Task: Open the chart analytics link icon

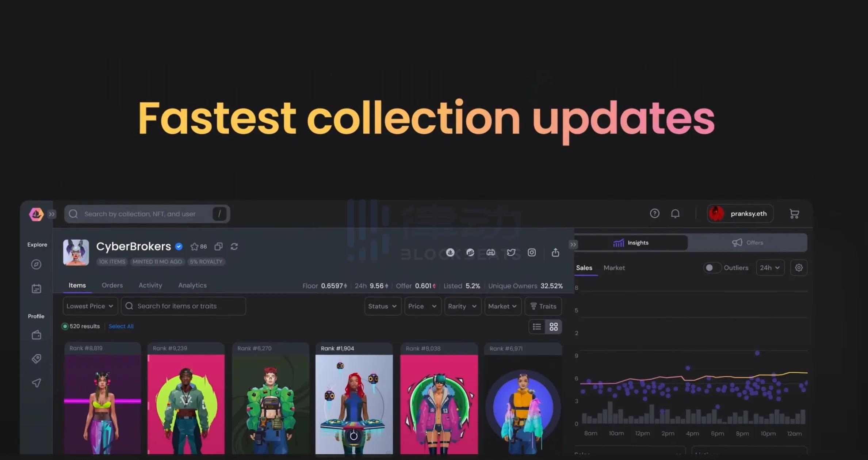Action: pos(470,252)
